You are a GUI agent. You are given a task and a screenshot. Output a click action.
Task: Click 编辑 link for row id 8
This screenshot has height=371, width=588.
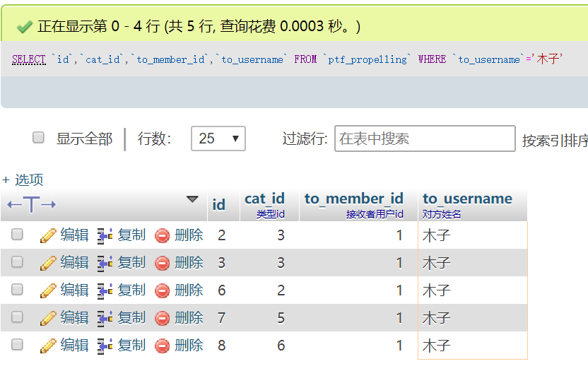coord(74,345)
